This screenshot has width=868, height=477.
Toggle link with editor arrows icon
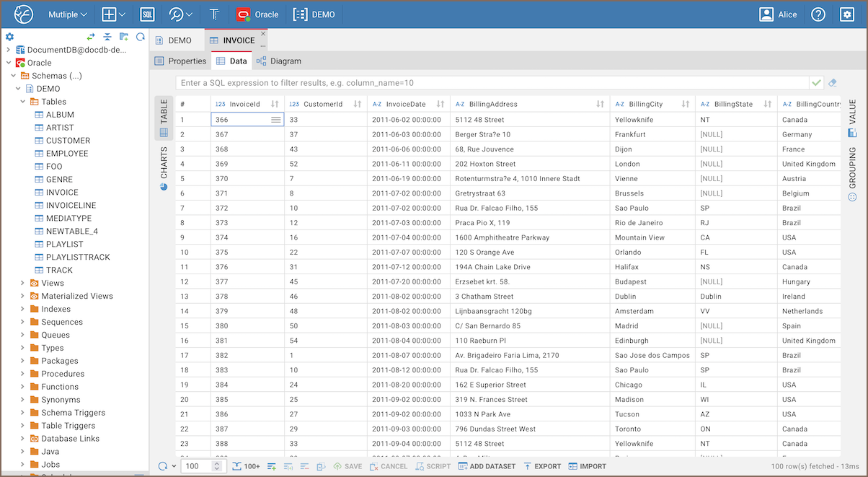[91, 37]
